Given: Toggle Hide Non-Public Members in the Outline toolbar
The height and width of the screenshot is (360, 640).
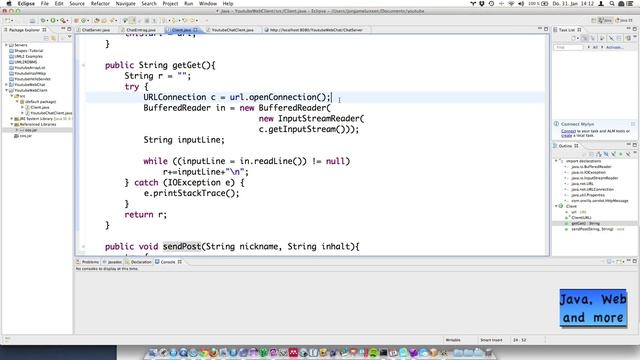Looking at the screenshot, I should coord(621,154).
